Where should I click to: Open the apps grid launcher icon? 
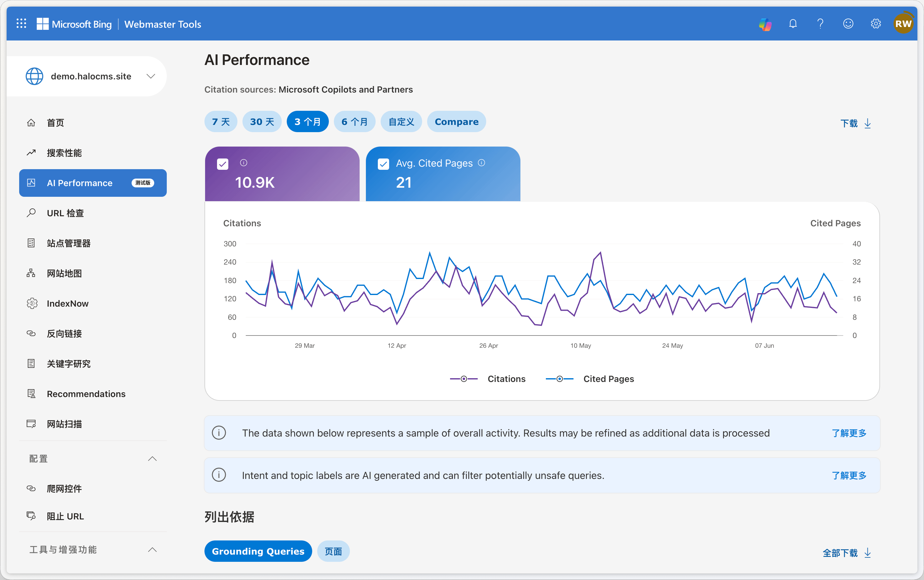(21, 24)
